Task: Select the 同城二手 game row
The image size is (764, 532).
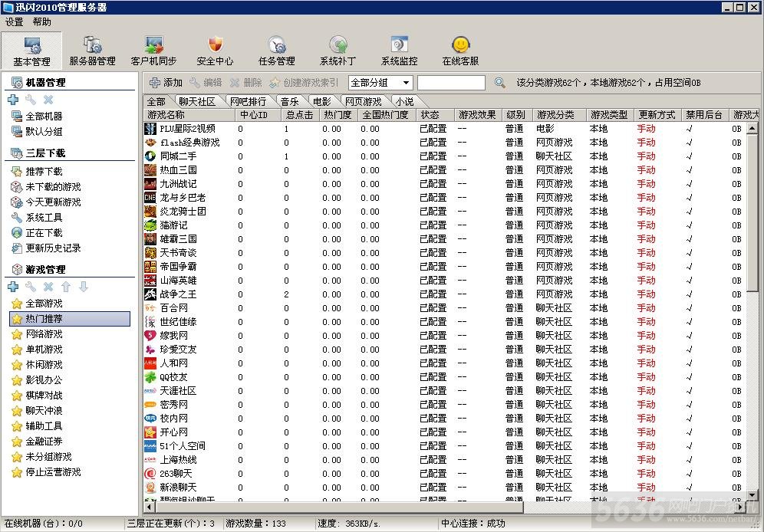Action: [x=445, y=156]
